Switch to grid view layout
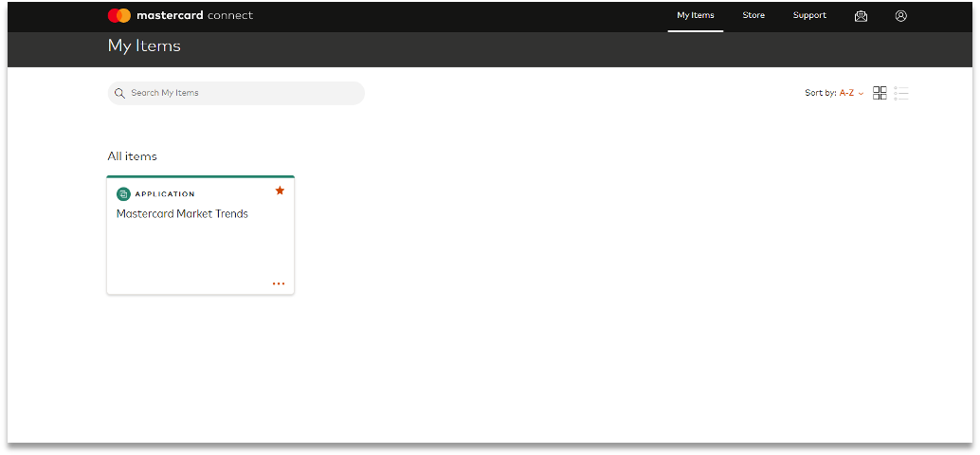 tap(880, 93)
